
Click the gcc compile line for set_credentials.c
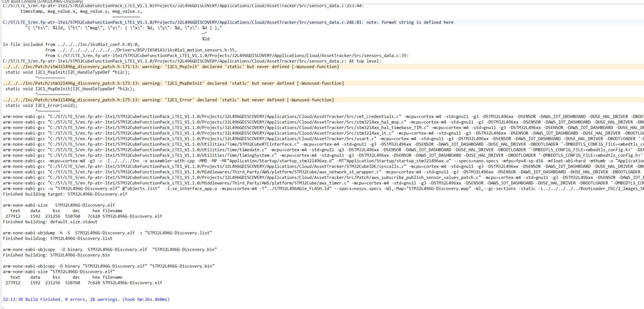323,116
